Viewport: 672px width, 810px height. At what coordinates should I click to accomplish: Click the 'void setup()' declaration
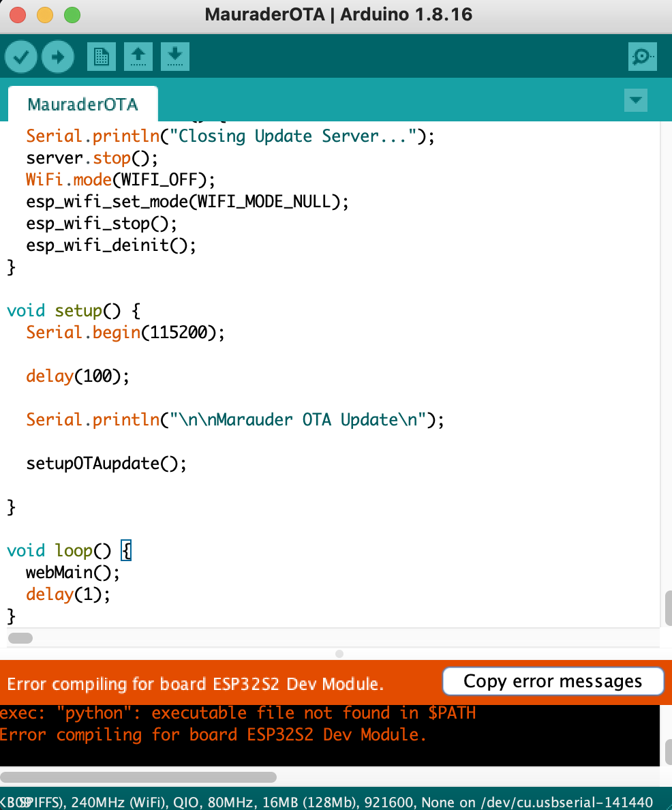[74, 310]
